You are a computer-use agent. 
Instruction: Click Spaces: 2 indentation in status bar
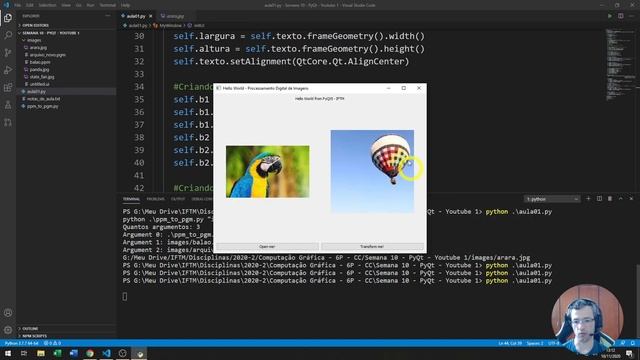pyautogui.click(x=535, y=343)
